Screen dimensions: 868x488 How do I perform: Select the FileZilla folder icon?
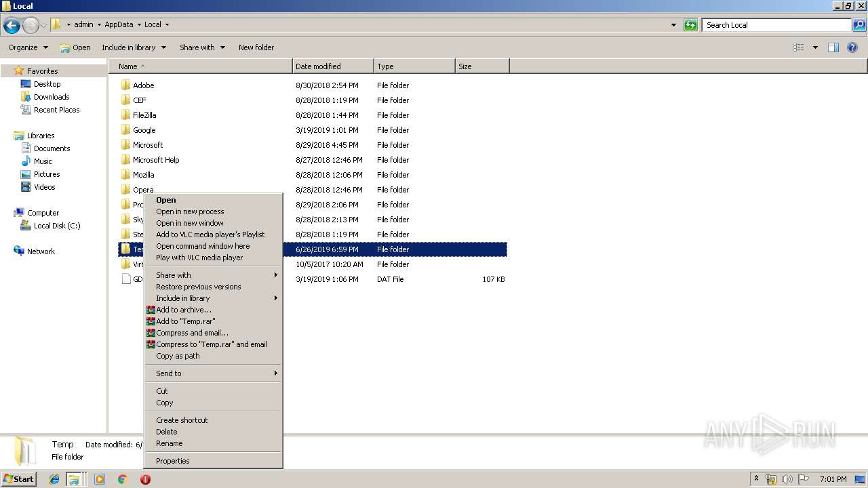[125, 115]
